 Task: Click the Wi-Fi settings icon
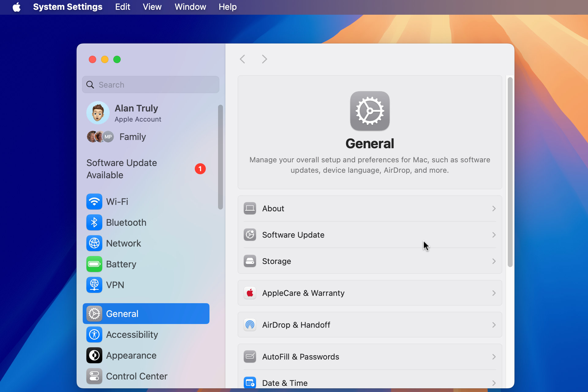95,201
